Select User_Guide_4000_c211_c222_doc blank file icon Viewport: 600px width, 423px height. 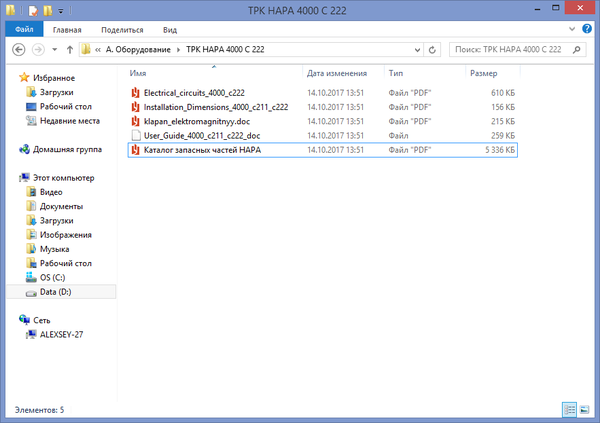135,136
